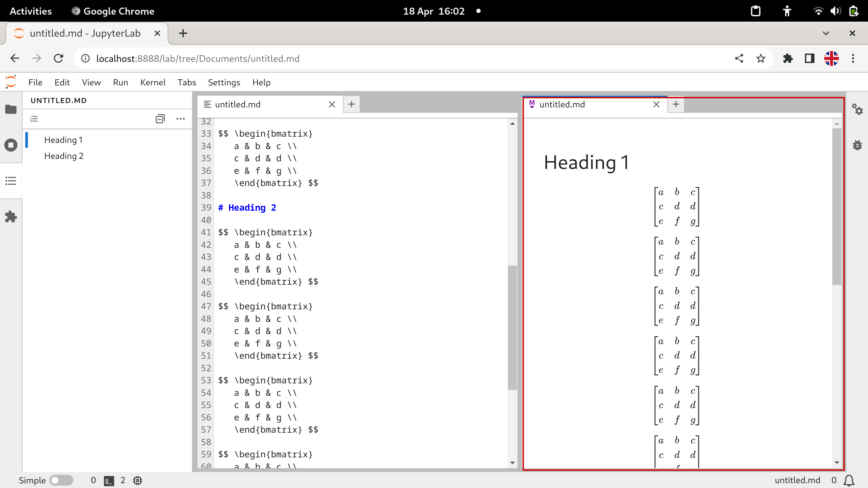Image resolution: width=868 pixels, height=488 pixels.
Task: Open the Debugger bug icon
Action: pyautogui.click(x=857, y=145)
